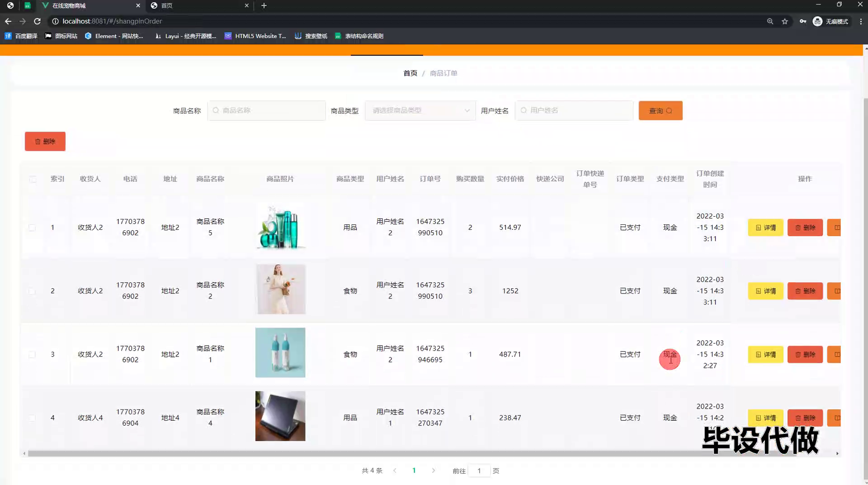Open the incognito profile button
Image resolution: width=868 pixels, height=485 pixels.
click(x=830, y=21)
